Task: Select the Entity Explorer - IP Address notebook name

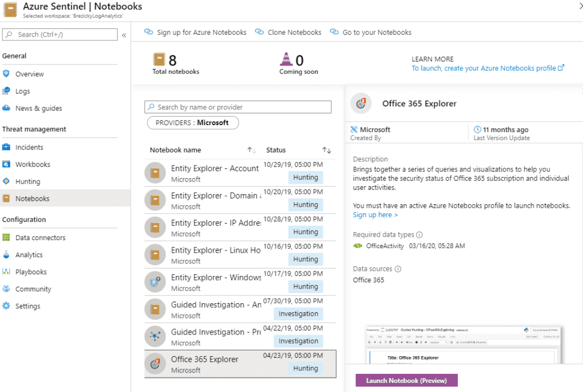Action: pyautogui.click(x=216, y=223)
